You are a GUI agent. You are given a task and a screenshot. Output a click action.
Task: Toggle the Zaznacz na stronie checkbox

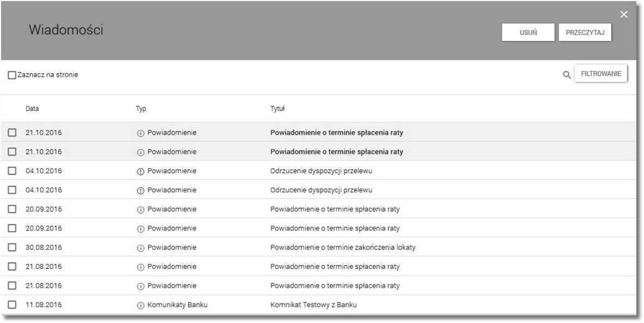[13, 75]
